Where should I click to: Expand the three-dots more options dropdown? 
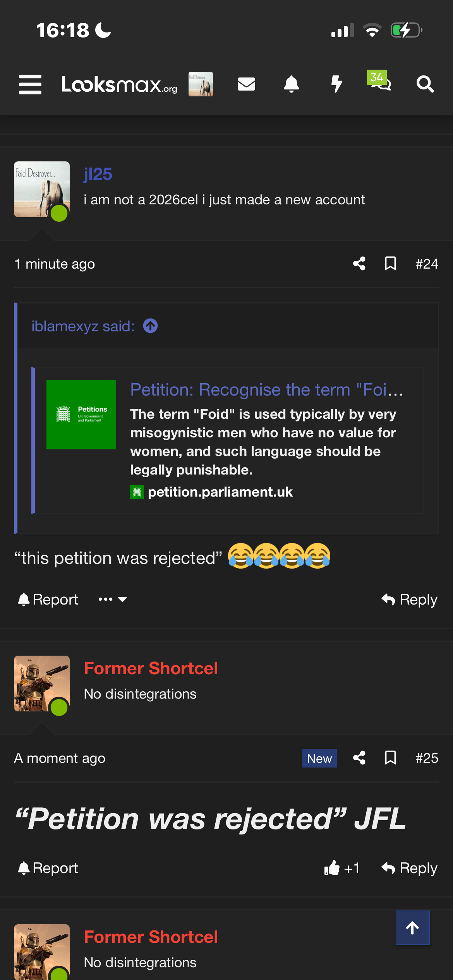coord(112,600)
